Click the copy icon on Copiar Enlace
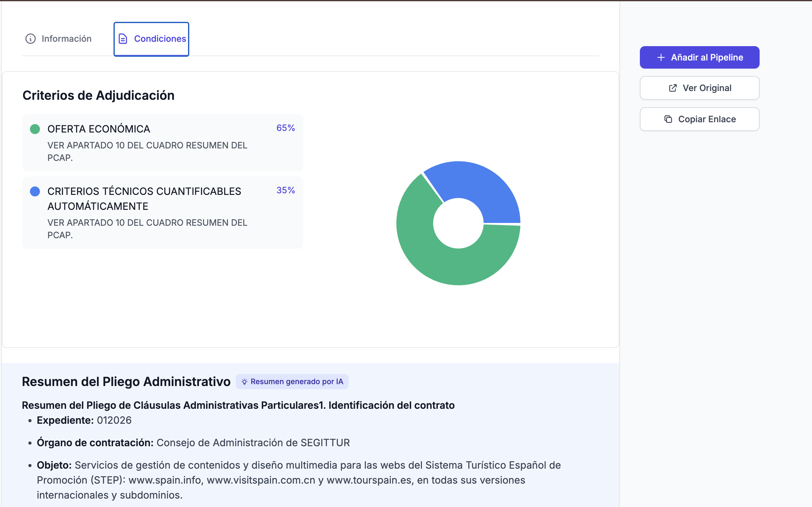The height and width of the screenshot is (507, 812). [668, 119]
